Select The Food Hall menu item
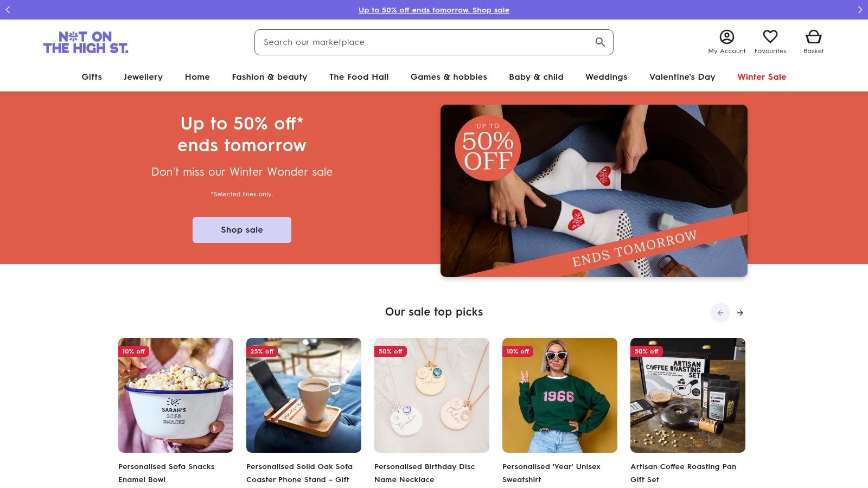868x488 pixels. point(359,77)
